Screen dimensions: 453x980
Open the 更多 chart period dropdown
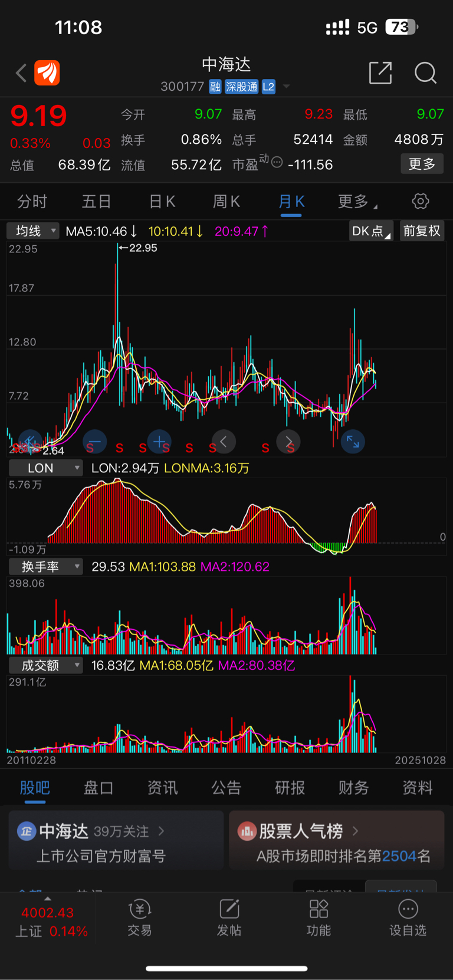[357, 202]
